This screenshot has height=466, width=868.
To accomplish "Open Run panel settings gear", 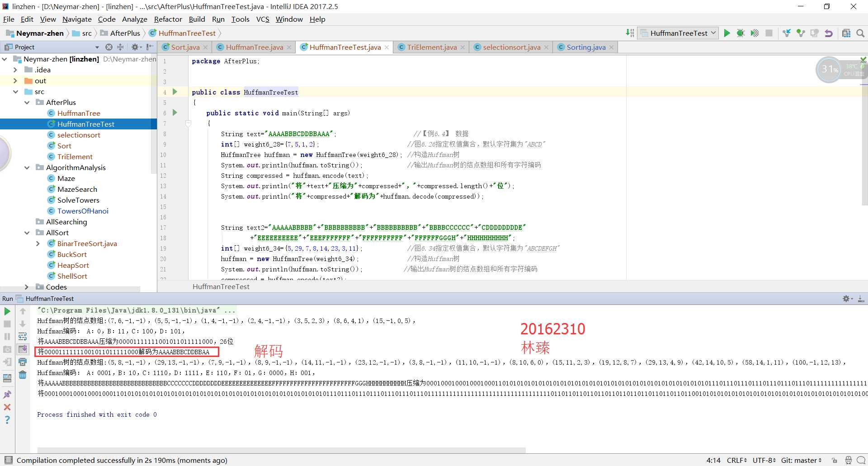I will (x=847, y=299).
